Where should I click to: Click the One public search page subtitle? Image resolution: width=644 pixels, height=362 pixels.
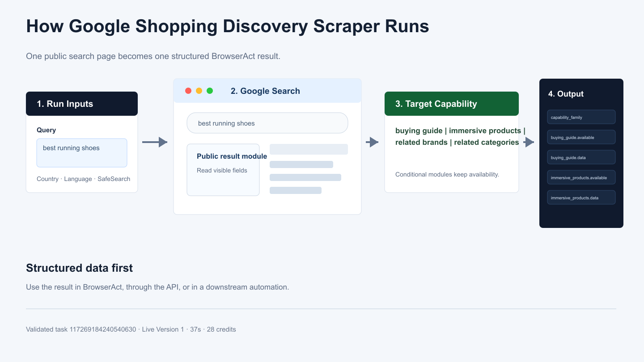(153, 56)
